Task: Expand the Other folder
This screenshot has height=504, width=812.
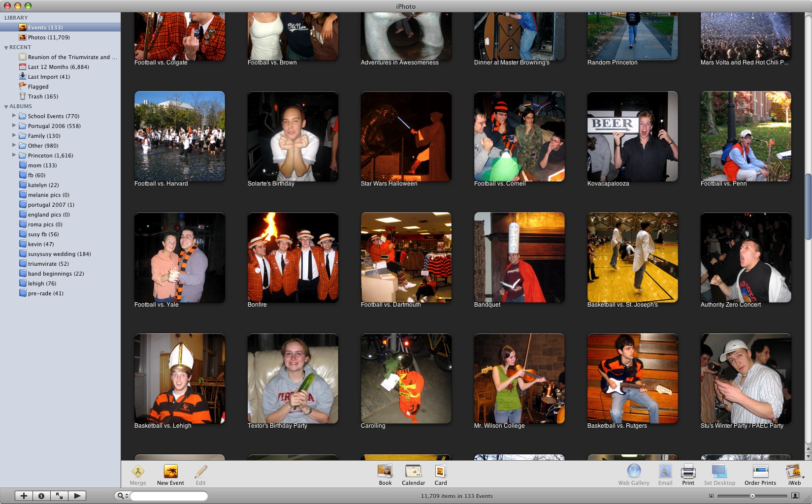Action: click(14, 145)
